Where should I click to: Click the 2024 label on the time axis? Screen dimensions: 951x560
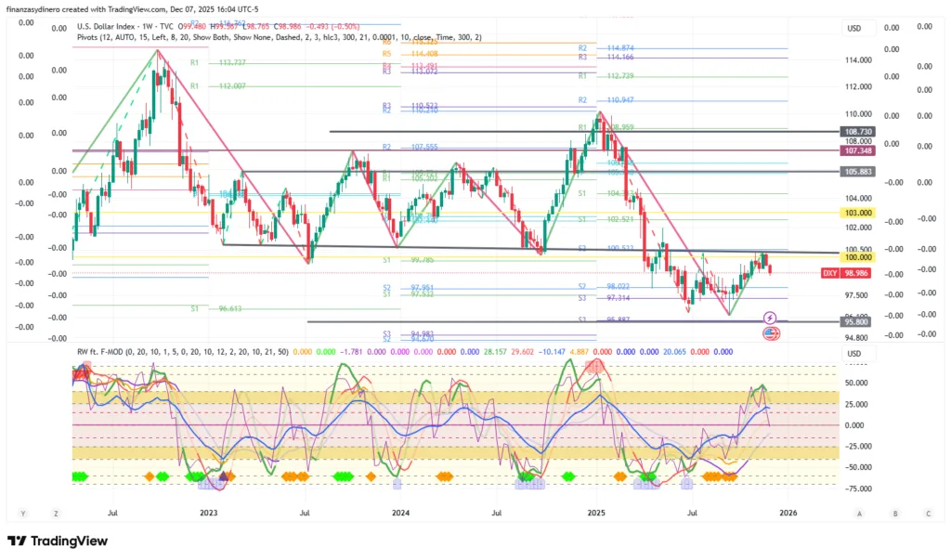400,512
